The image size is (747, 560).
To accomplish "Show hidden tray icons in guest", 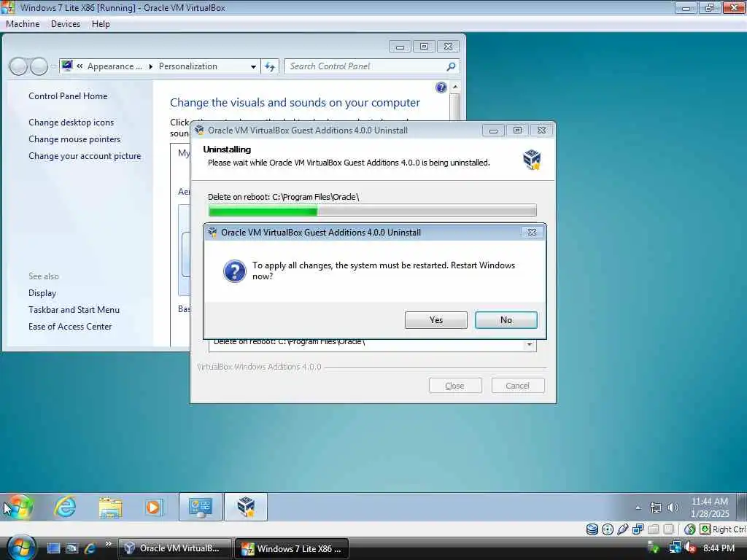I will click(638, 507).
